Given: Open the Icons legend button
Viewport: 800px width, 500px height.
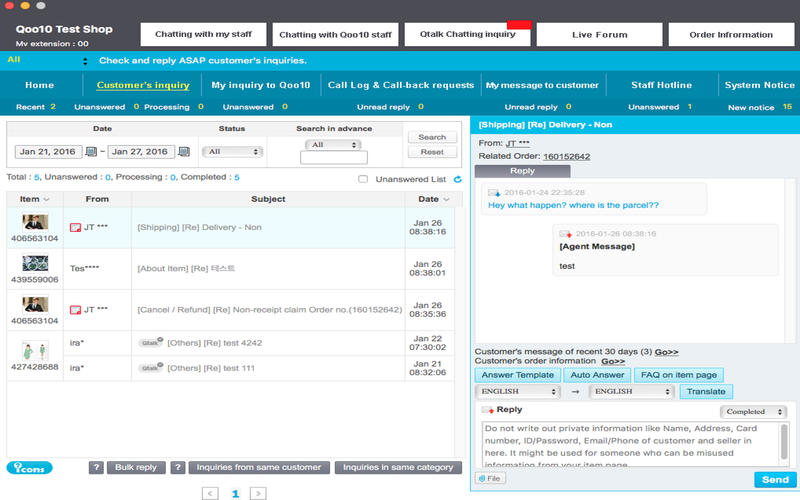Looking at the screenshot, I should click(x=29, y=467).
